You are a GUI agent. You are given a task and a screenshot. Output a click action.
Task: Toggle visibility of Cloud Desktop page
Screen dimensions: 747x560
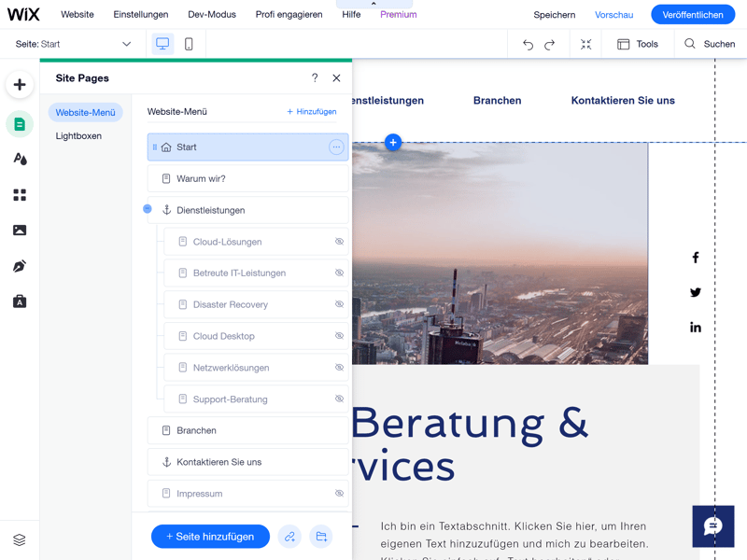click(339, 336)
